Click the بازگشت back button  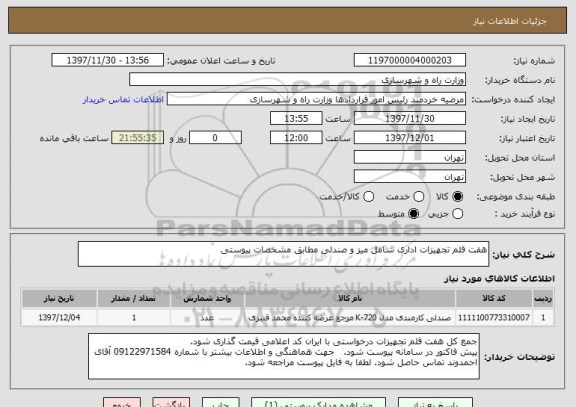click(171, 403)
